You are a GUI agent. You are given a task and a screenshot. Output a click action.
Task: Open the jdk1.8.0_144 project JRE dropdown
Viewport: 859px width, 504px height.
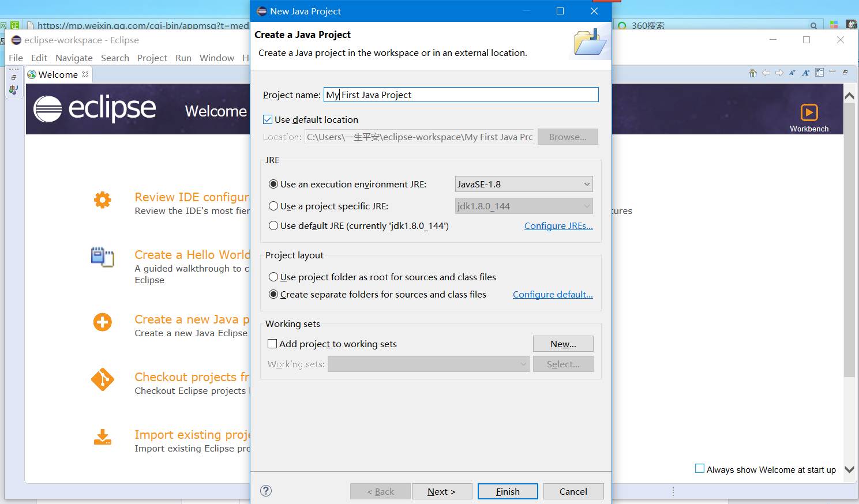[524, 206]
